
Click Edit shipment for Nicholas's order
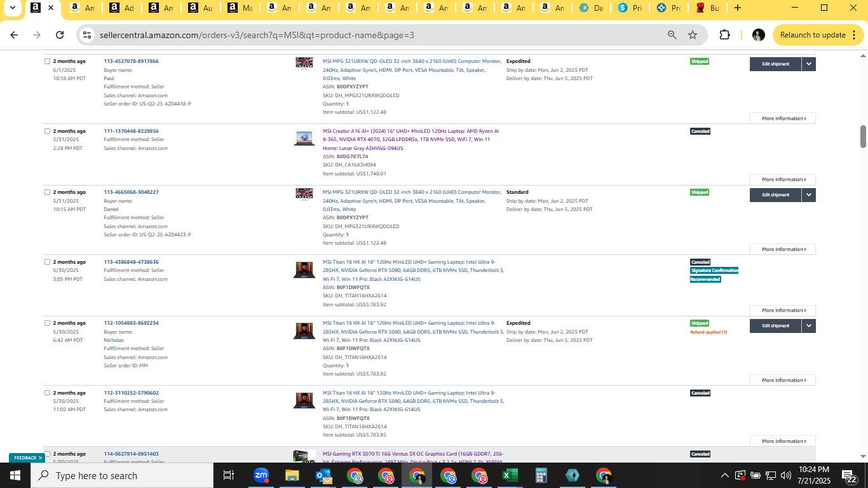[775, 326]
